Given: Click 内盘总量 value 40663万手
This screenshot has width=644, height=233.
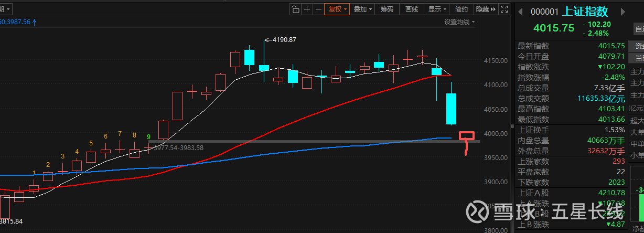Looking at the screenshot, I should [607, 140].
